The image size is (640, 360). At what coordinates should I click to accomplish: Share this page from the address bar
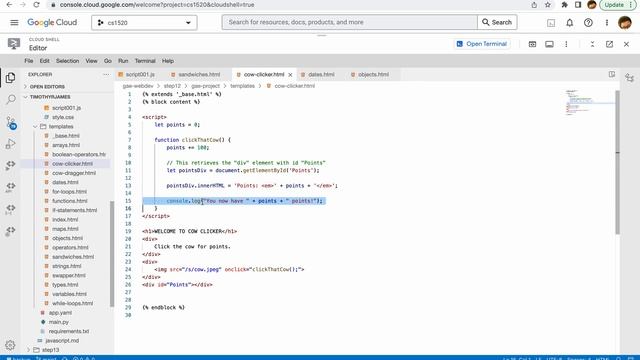pyautogui.click(x=534, y=5)
